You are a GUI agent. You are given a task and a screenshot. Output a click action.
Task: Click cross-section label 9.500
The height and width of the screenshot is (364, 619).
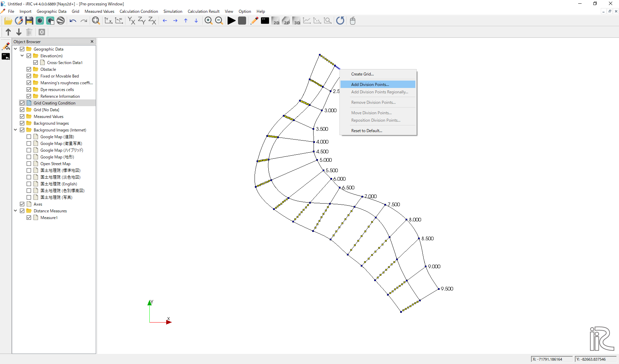447,289
